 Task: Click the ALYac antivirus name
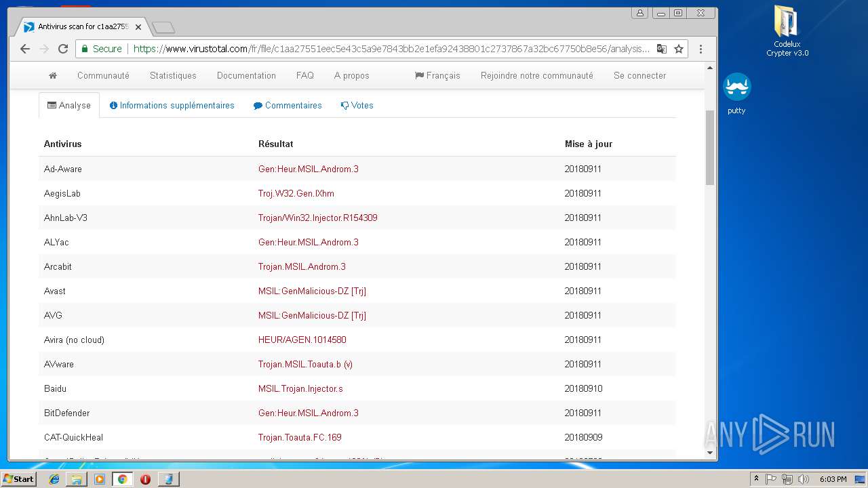(56, 242)
